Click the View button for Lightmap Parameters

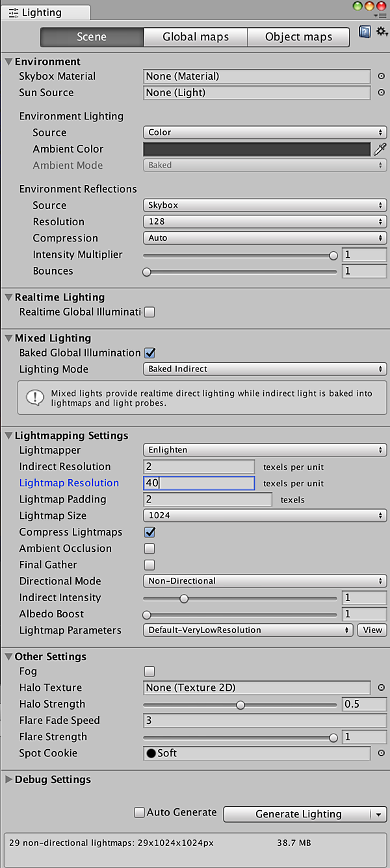[372, 630]
